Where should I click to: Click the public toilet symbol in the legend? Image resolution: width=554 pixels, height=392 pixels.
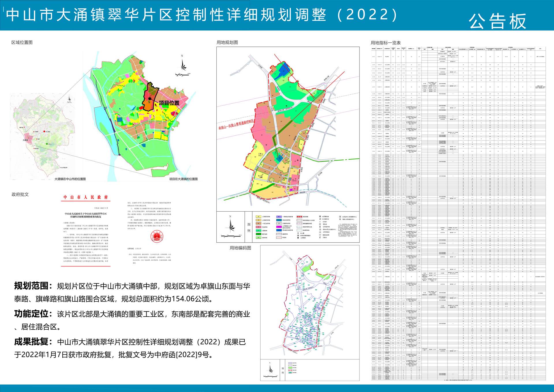(x=298, y=238)
